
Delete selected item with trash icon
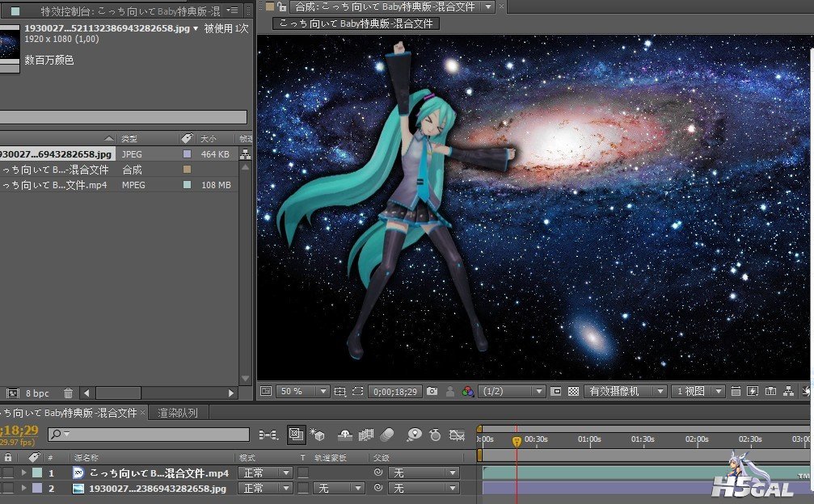[x=68, y=393]
